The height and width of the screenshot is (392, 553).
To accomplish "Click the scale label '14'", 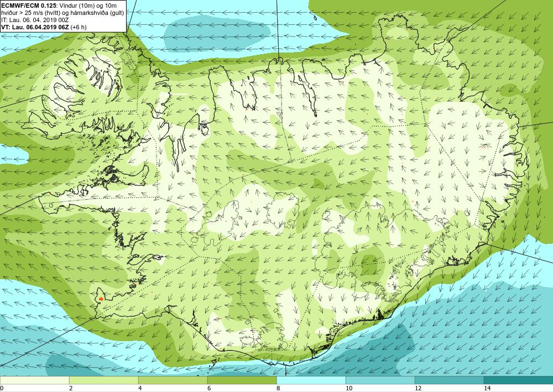I will pos(487,388).
